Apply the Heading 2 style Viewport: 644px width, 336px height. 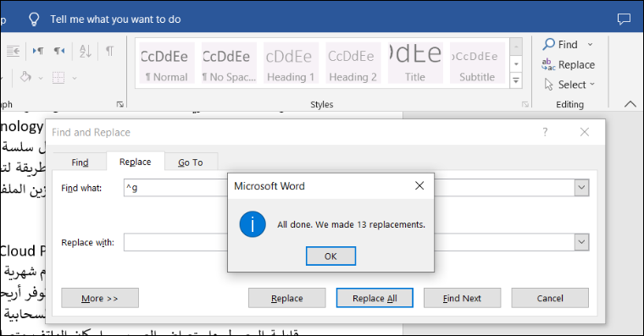pos(353,63)
